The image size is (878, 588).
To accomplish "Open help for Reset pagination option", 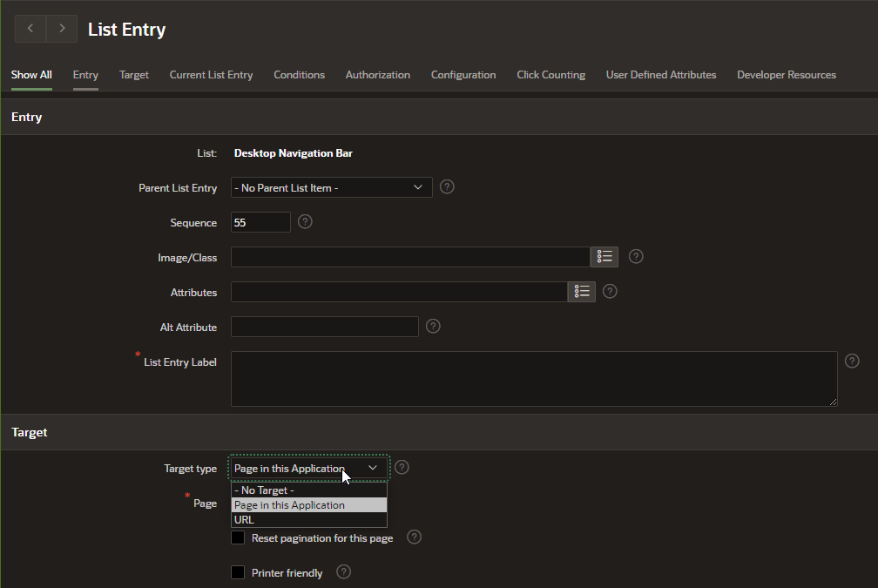I will pyautogui.click(x=414, y=537).
